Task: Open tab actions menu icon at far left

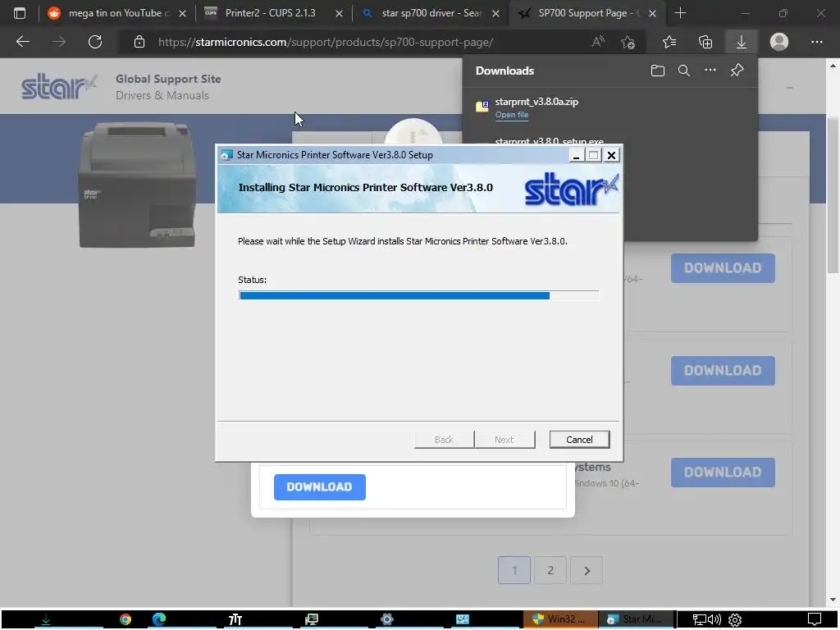Action: click(x=20, y=13)
